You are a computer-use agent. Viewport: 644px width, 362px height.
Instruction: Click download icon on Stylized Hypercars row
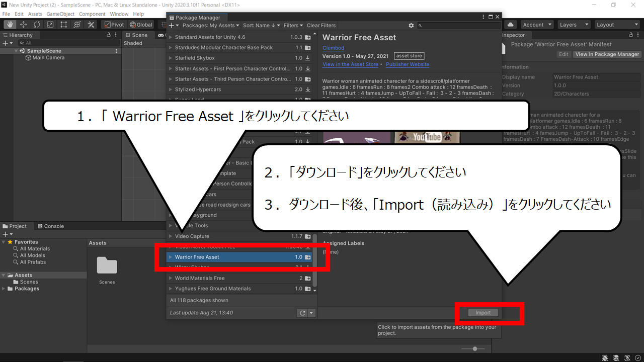tap(308, 89)
